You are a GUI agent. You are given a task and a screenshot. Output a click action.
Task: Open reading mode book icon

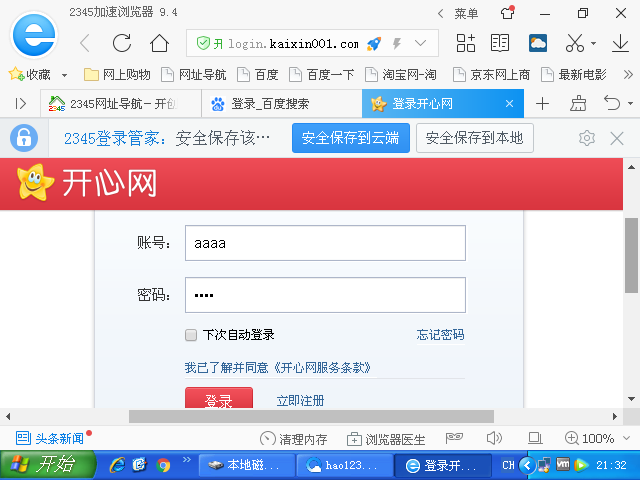[500, 43]
